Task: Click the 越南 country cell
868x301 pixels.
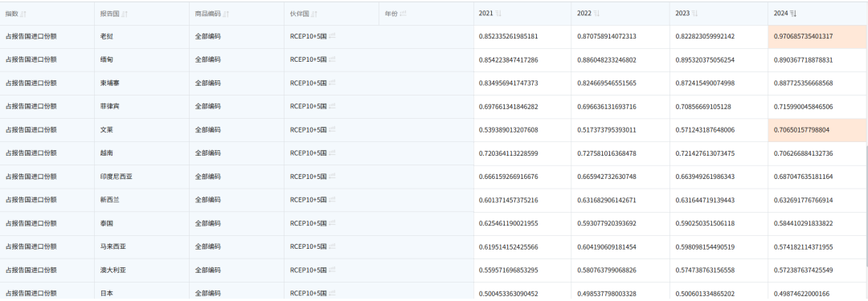Action: (141, 153)
